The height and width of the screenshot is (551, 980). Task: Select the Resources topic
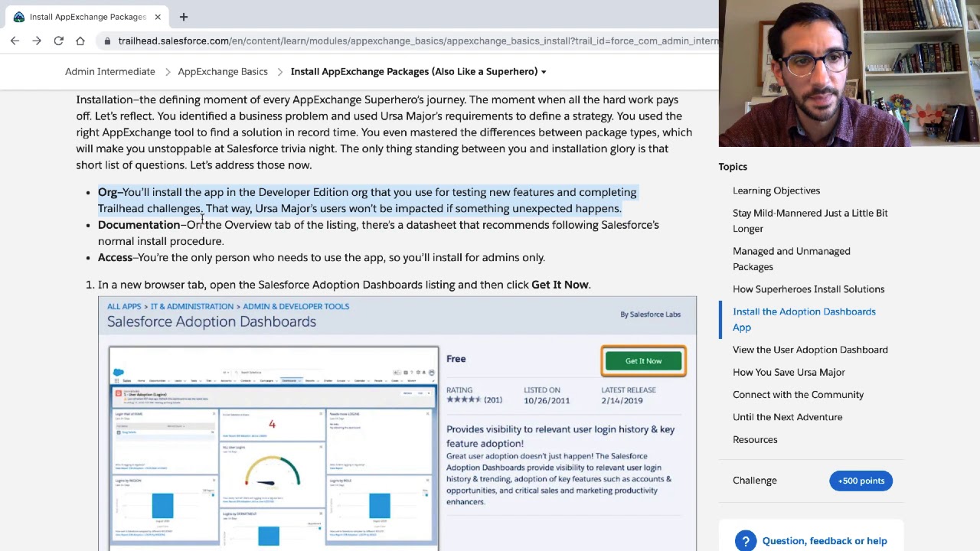pyautogui.click(x=755, y=439)
